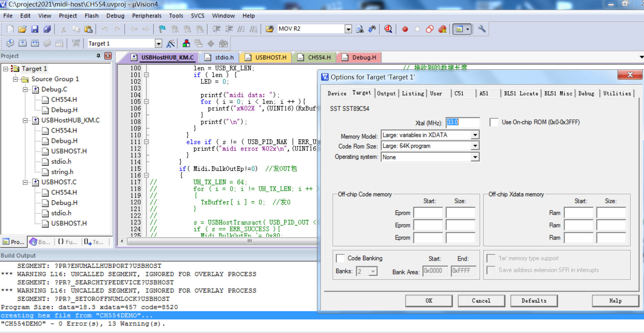The image size is (644, 333).
Task: Toggle a bookmark with the flag icon
Action: tap(162, 29)
